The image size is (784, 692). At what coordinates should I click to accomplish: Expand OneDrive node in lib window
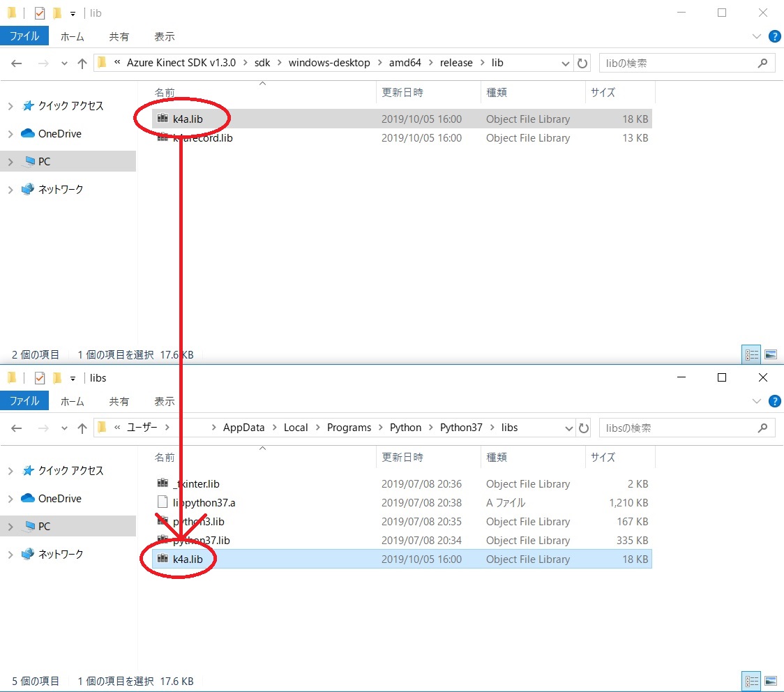pos(10,134)
